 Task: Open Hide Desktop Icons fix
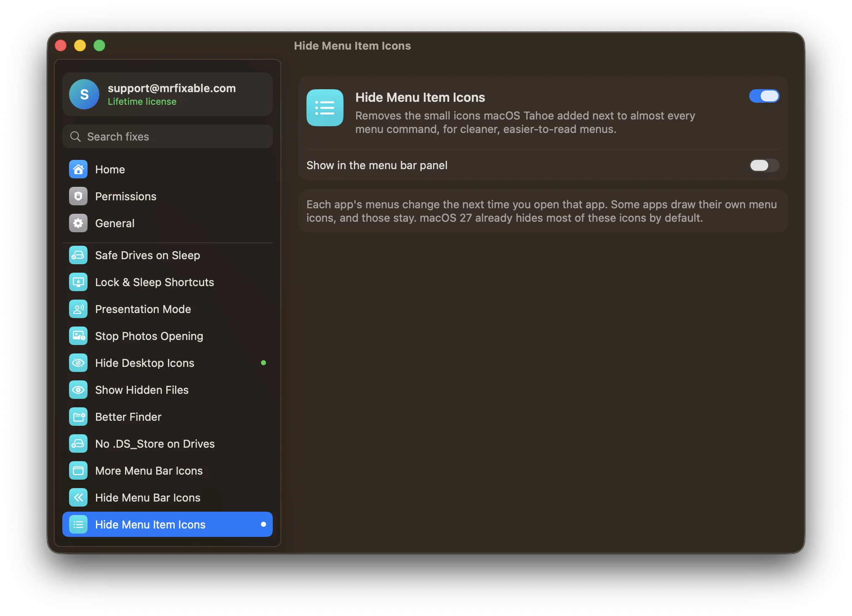point(168,363)
